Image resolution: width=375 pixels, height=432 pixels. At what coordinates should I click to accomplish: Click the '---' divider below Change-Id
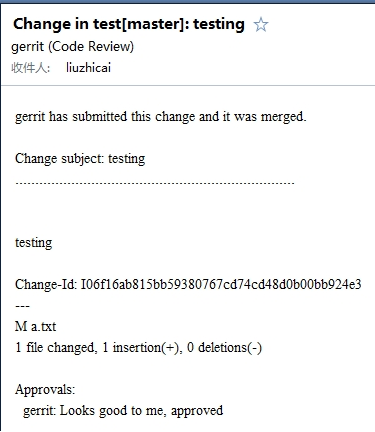coord(22,306)
